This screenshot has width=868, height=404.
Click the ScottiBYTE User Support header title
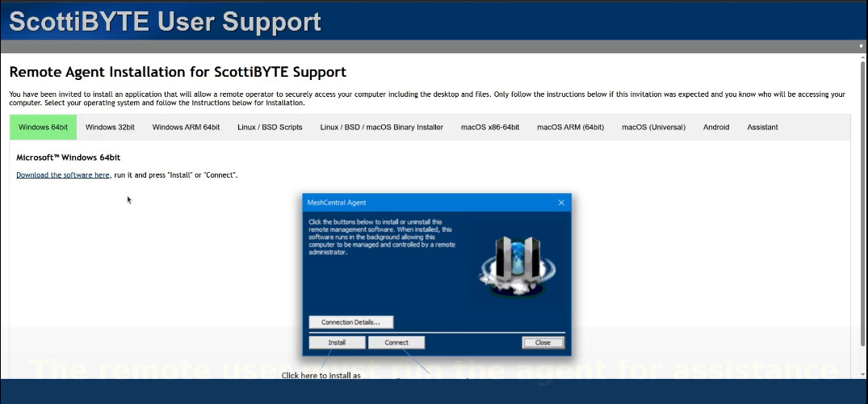pos(165,21)
